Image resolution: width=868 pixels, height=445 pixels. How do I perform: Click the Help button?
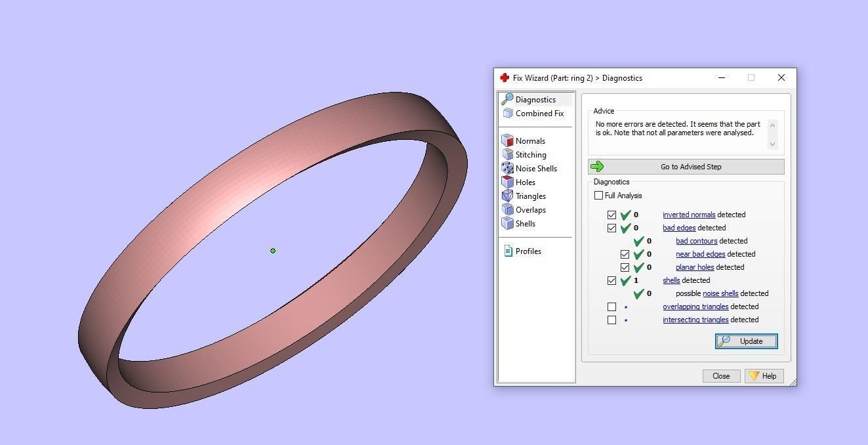click(764, 376)
